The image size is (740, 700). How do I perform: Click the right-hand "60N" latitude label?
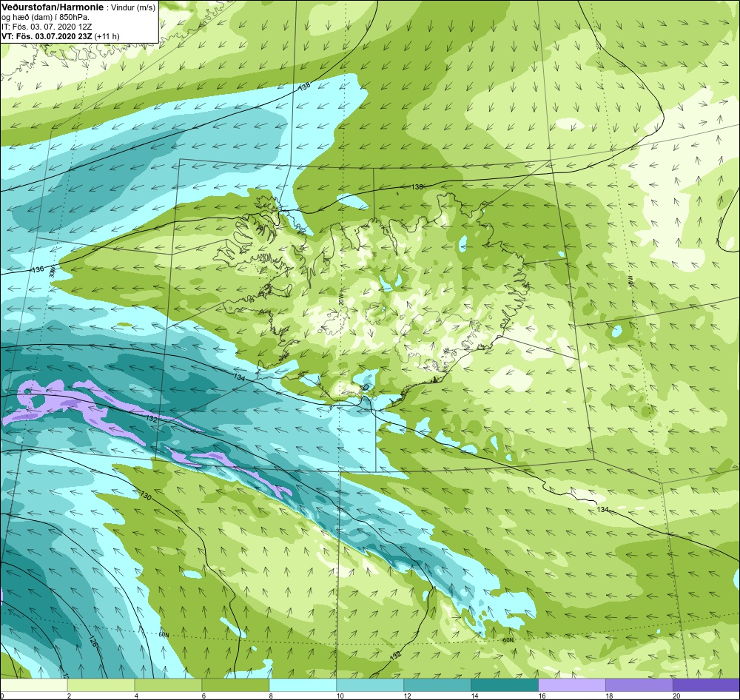(508, 640)
